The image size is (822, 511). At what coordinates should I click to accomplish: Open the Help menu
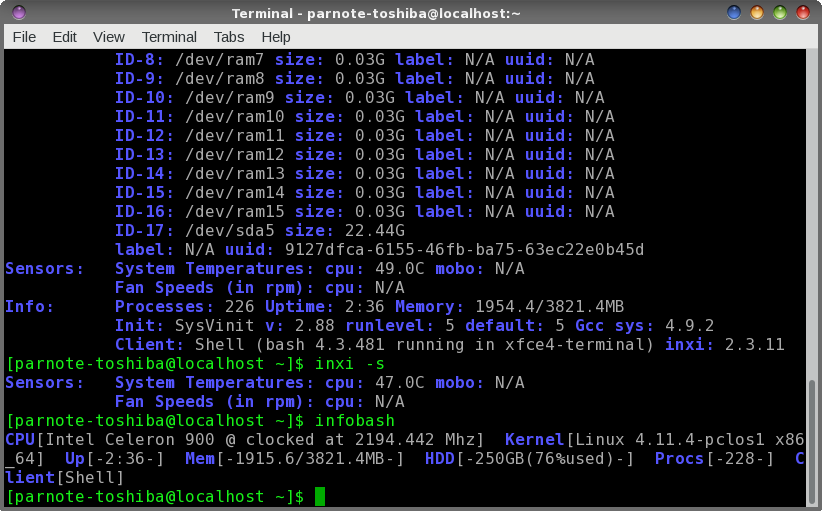[x=276, y=37]
